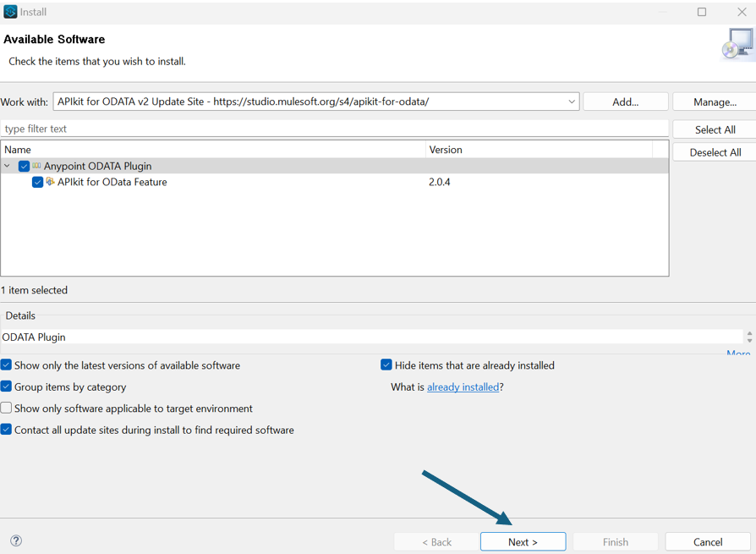This screenshot has height=554, width=756.
Task: Open the already installed link
Action: pos(463,387)
